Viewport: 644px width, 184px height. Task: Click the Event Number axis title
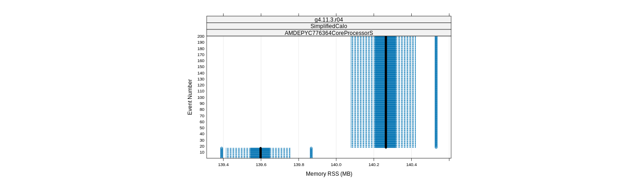click(190, 97)
